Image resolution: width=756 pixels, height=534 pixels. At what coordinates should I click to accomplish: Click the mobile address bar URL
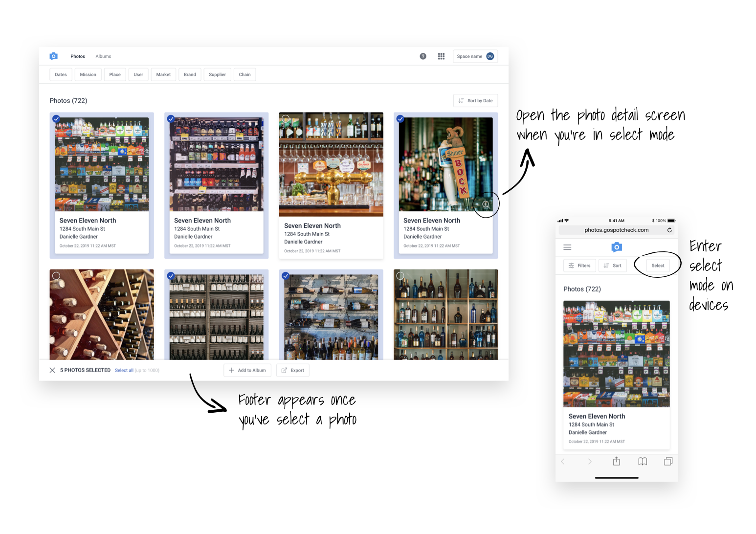616,230
